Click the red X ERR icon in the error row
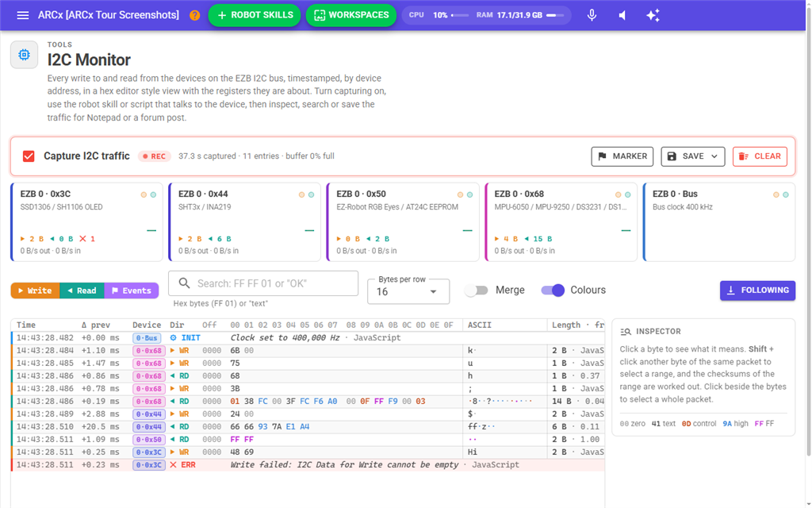 pyautogui.click(x=174, y=465)
